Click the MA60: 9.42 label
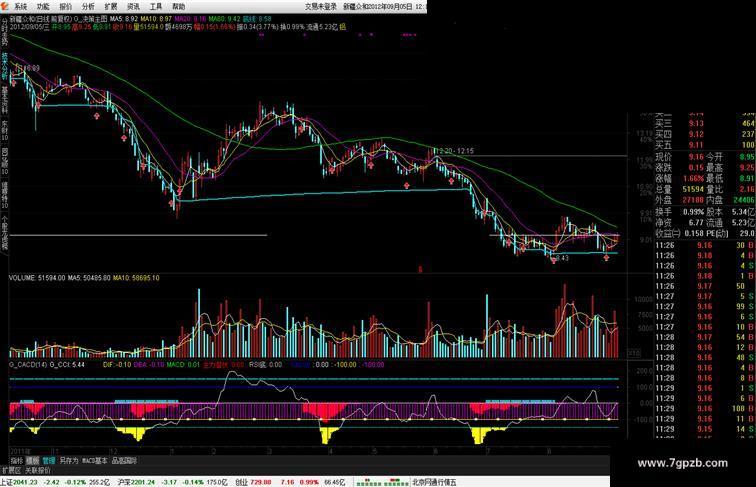Screen dimensions: 756x487 click(225, 19)
